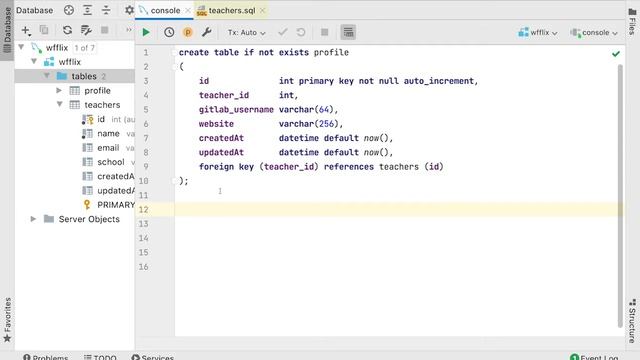Open the database panel edit-source icon
Screen dimensions: 640x360
(x=86, y=30)
